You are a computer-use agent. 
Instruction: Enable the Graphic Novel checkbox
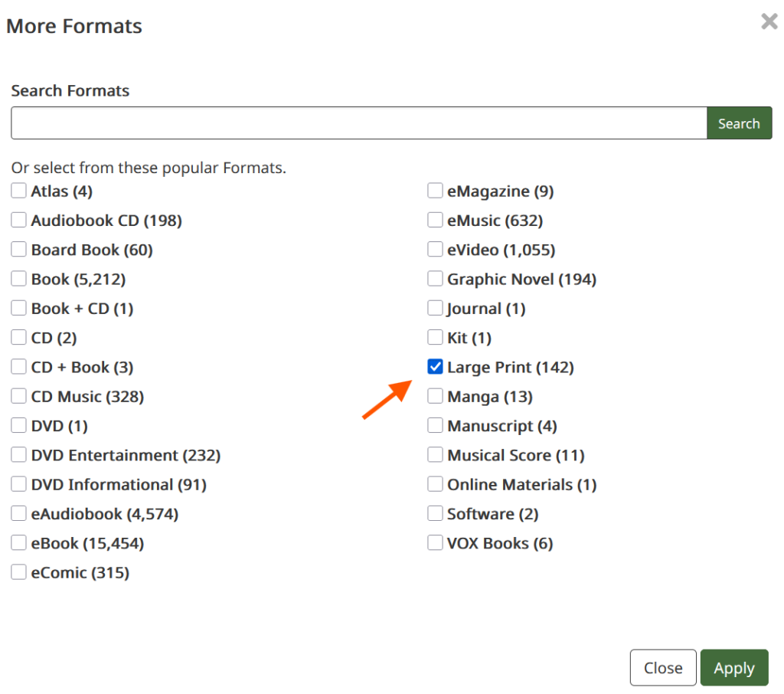(x=435, y=279)
